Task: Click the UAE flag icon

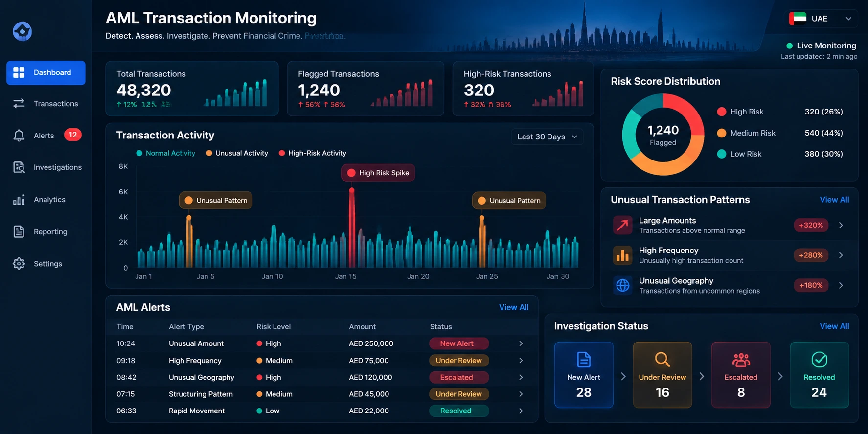Action: pyautogui.click(x=798, y=19)
